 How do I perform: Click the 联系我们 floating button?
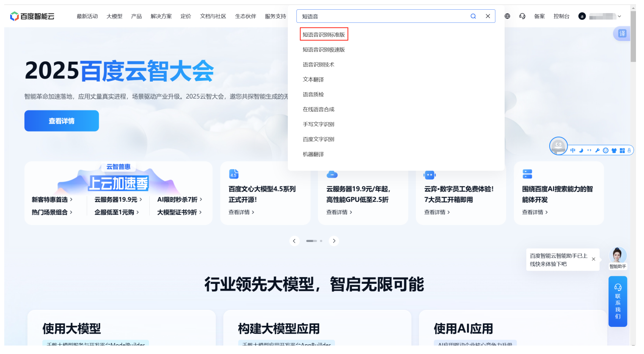[618, 302]
